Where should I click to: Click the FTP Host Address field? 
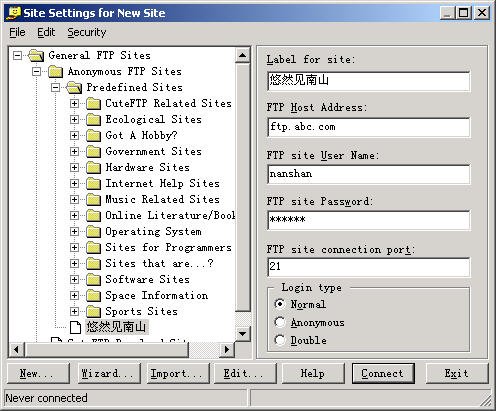(369, 127)
